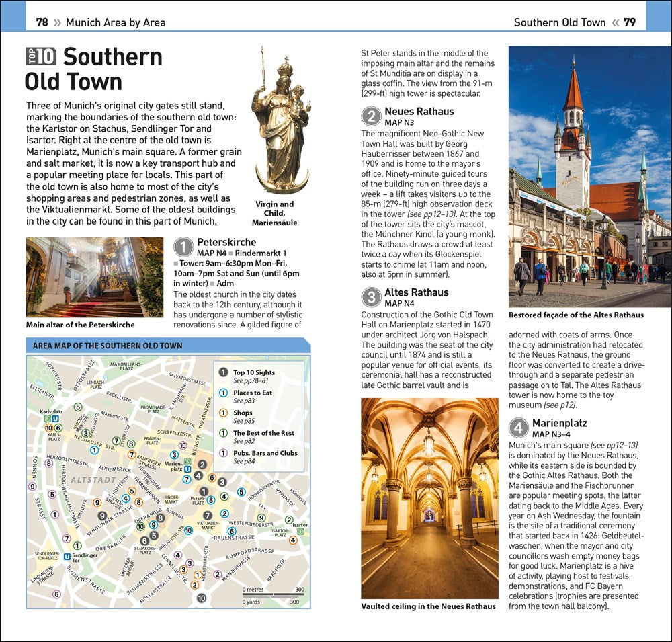Viewport: 672px width, 642px height.
Task: Click the orange Shops marker in the legend
Action: [224, 413]
